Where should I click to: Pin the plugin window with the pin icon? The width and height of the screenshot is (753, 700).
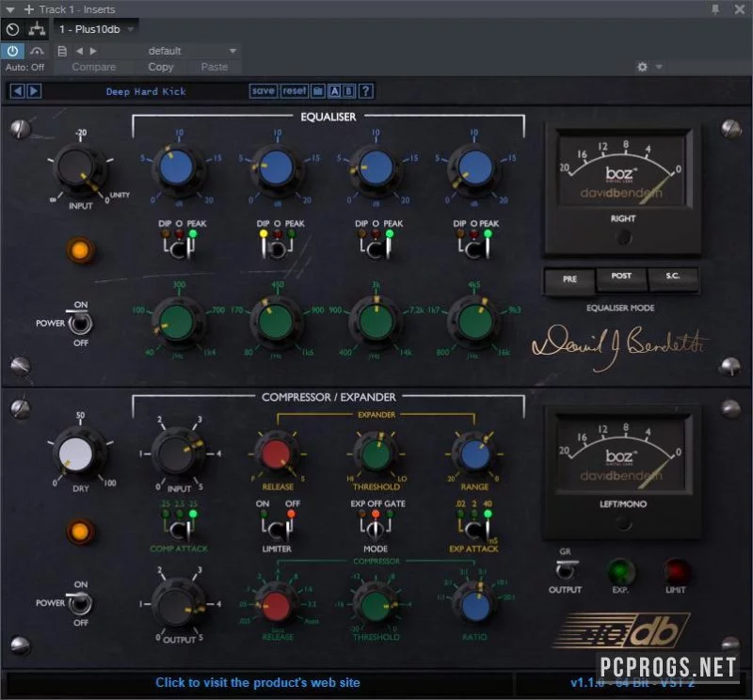point(715,9)
